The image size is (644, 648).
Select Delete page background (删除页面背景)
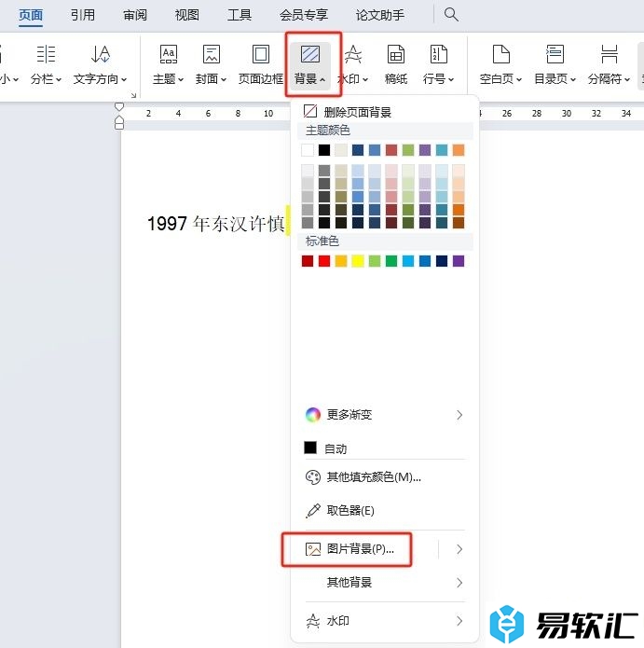pyautogui.click(x=356, y=112)
